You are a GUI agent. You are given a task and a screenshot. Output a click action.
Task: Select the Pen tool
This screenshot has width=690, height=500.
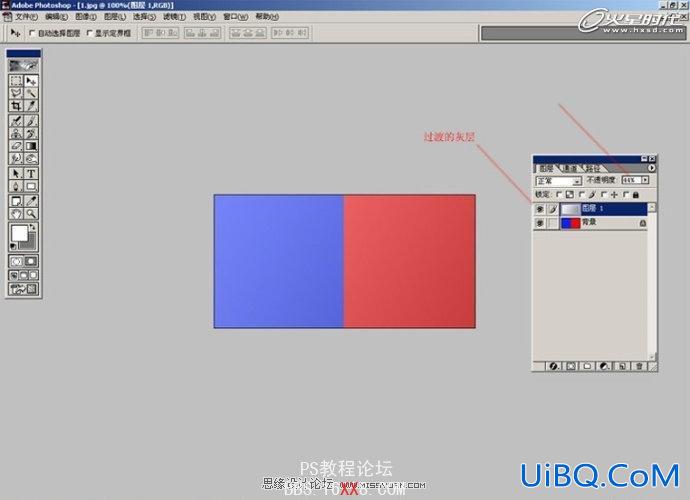click(x=16, y=186)
